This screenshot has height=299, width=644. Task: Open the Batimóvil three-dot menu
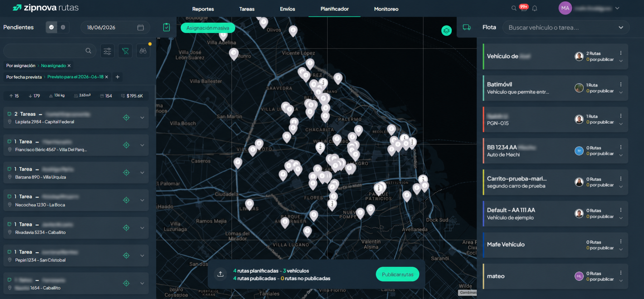(621, 85)
